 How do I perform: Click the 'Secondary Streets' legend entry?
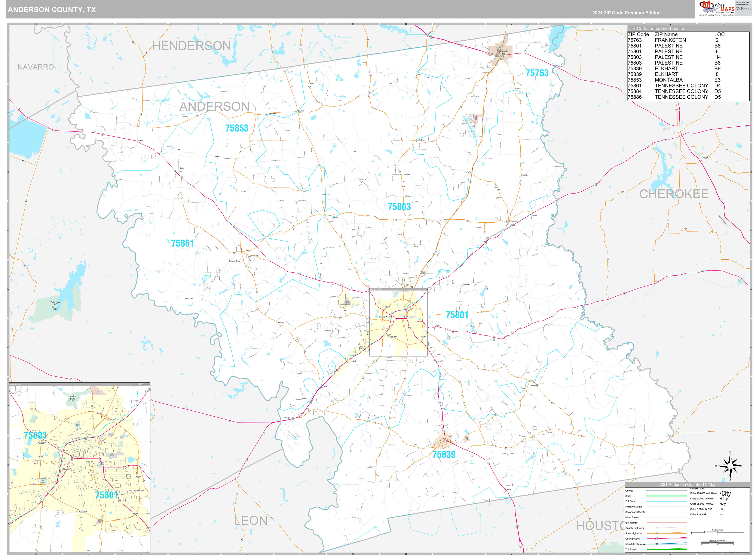635,512
